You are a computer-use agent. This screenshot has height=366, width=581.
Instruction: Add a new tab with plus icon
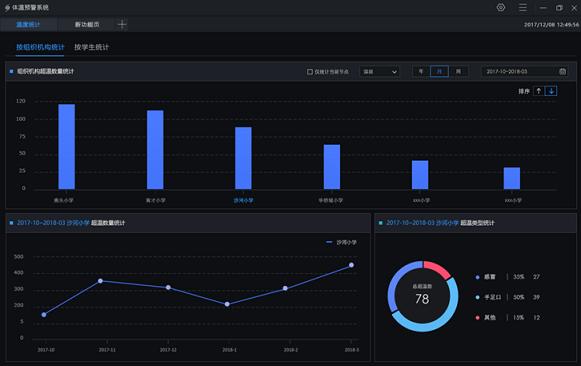click(x=122, y=24)
